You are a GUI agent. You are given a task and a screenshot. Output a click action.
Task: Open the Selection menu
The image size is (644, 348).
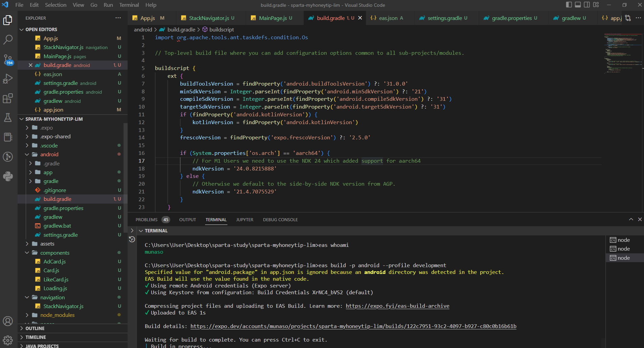tap(55, 5)
